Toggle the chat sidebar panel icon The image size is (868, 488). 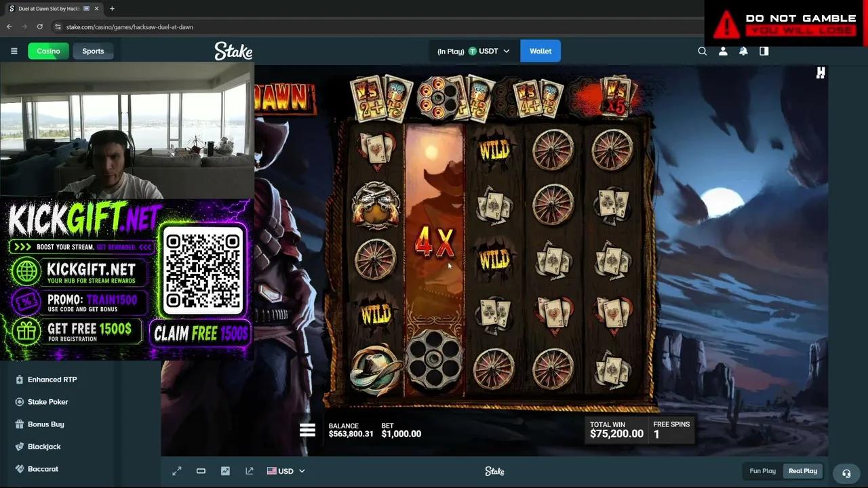coord(764,51)
